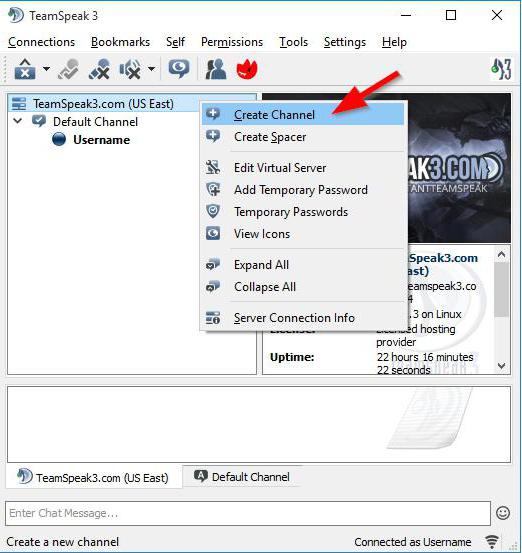Image resolution: width=522 pixels, height=553 pixels.
Task: Click the info panel scrollbar thumb
Action: click(502, 290)
